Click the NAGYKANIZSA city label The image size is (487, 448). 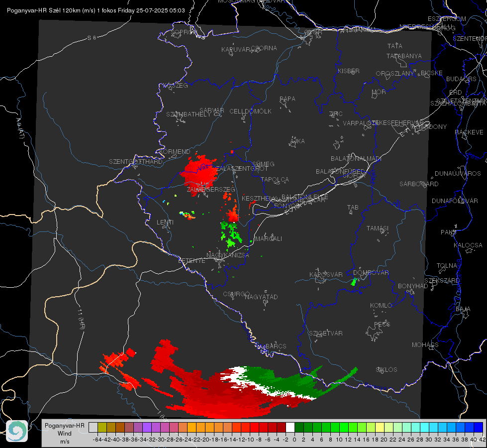(228, 255)
